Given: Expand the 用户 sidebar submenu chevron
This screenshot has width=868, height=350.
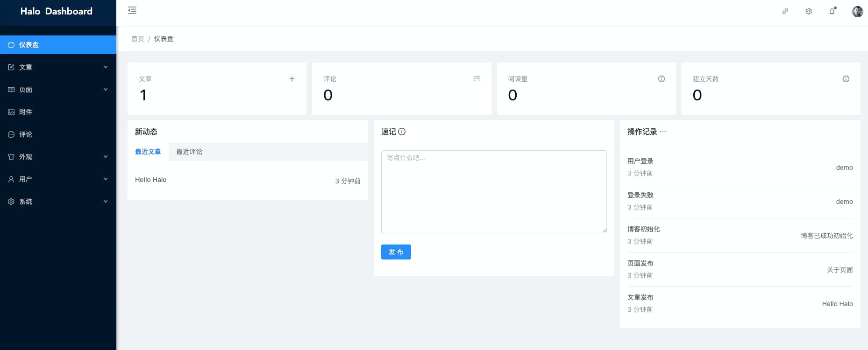Looking at the screenshot, I should coord(106,179).
